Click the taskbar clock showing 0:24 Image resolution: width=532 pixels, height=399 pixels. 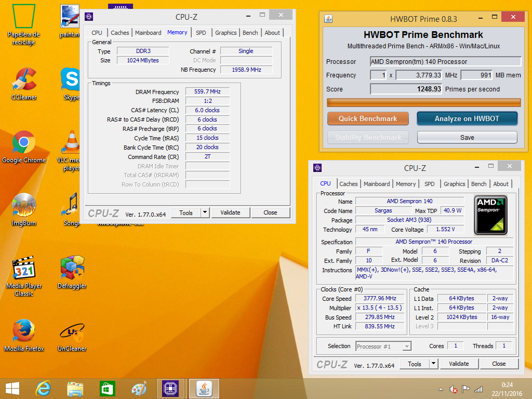[507, 389]
